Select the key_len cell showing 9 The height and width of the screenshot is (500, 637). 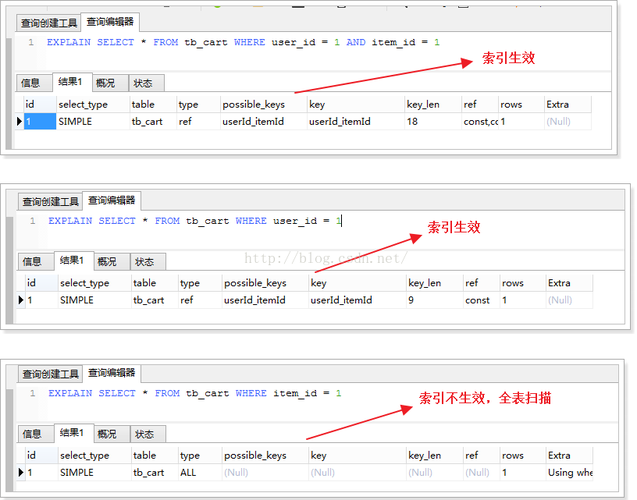[x=435, y=300]
